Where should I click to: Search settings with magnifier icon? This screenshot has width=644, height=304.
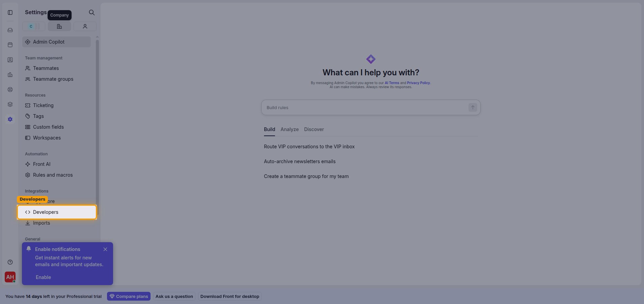pyautogui.click(x=92, y=12)
